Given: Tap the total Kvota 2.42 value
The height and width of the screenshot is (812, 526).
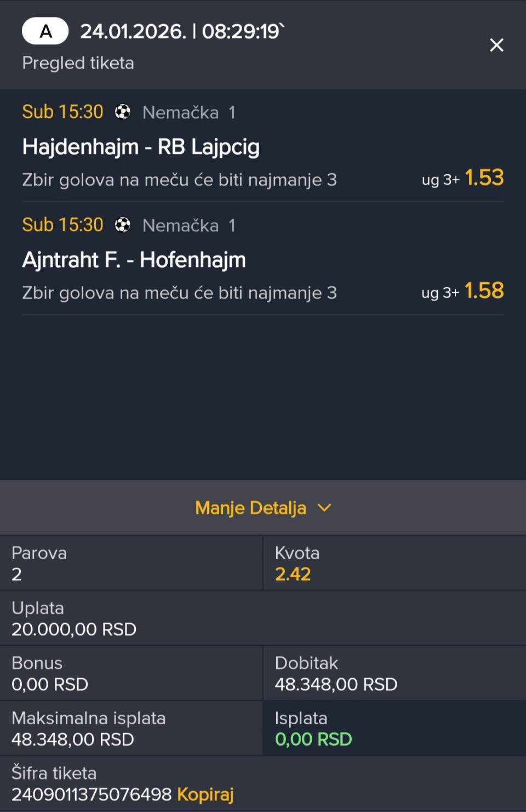Looking at the screenshot, I should click(x=293, y=574).
